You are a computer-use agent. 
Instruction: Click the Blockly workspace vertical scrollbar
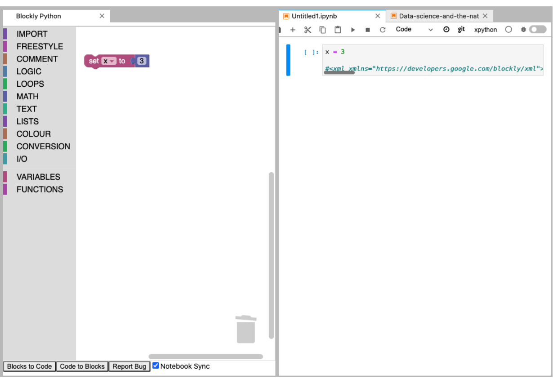pos(271,255)
